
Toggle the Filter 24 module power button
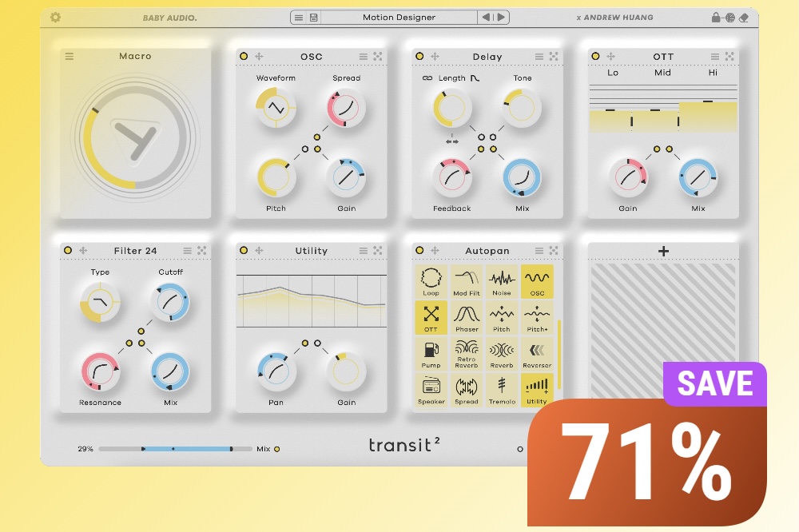point(68,250)
